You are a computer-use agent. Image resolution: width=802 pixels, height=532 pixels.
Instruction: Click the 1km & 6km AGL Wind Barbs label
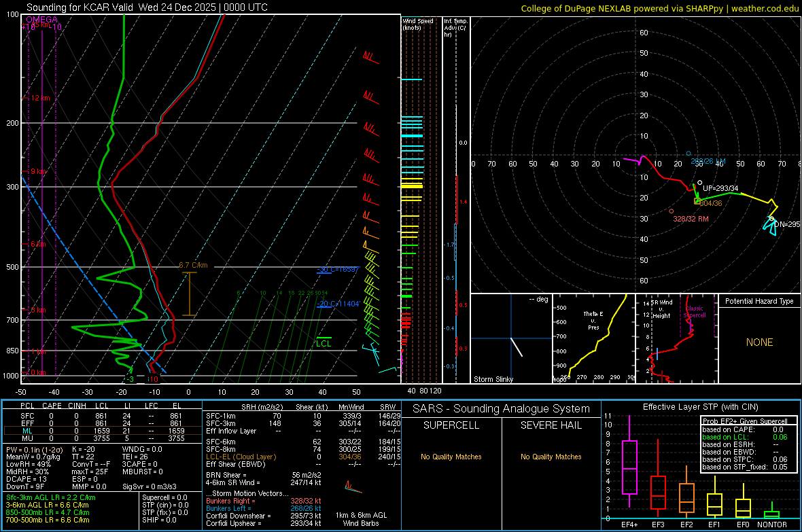361,519
